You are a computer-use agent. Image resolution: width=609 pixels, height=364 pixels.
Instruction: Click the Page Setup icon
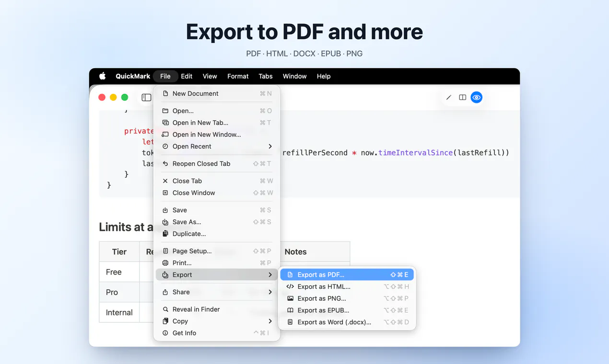165,251
